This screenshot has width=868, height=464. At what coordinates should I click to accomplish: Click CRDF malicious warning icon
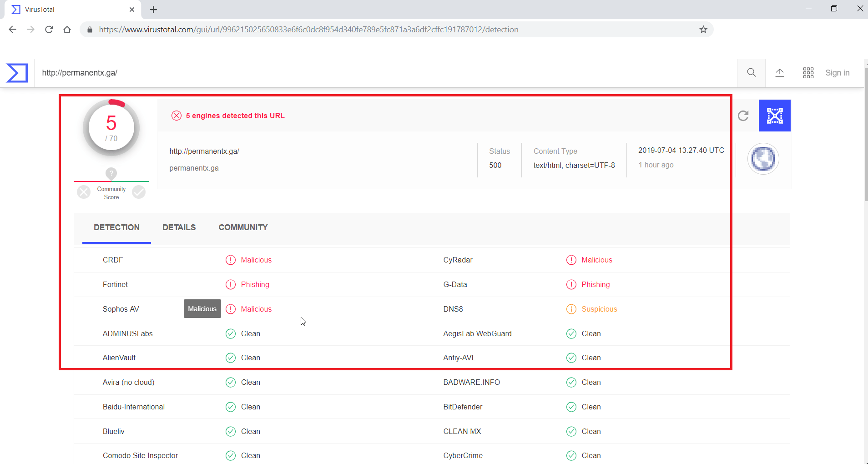tap(231, 260)
